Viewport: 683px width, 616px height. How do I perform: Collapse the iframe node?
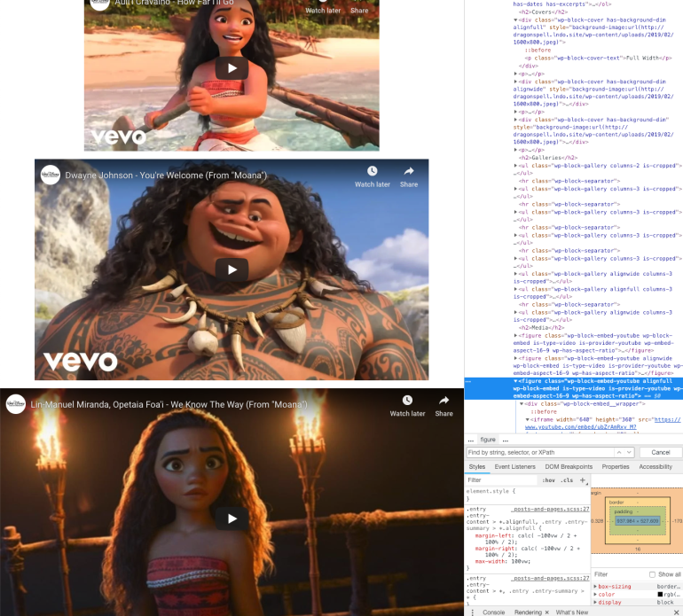(527, 419)
